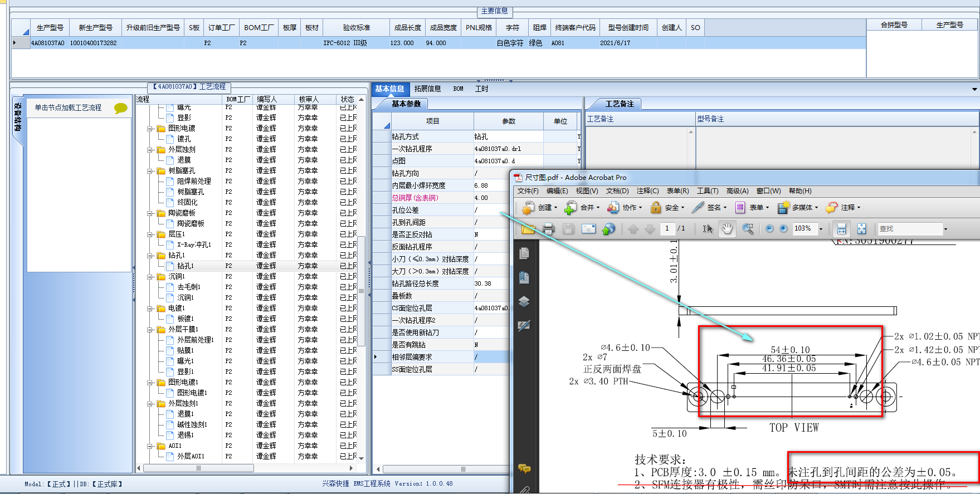Select the 钻孔1 child process row

(186, 266)
